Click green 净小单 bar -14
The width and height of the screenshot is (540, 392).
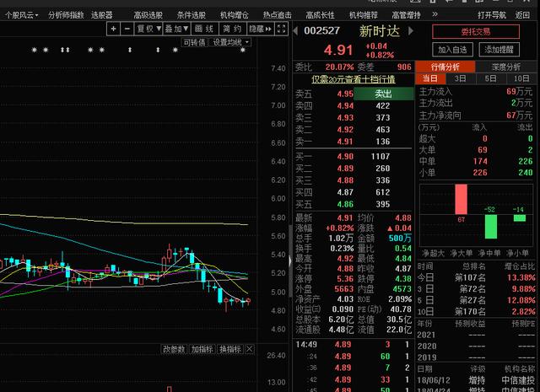(520, 217)
